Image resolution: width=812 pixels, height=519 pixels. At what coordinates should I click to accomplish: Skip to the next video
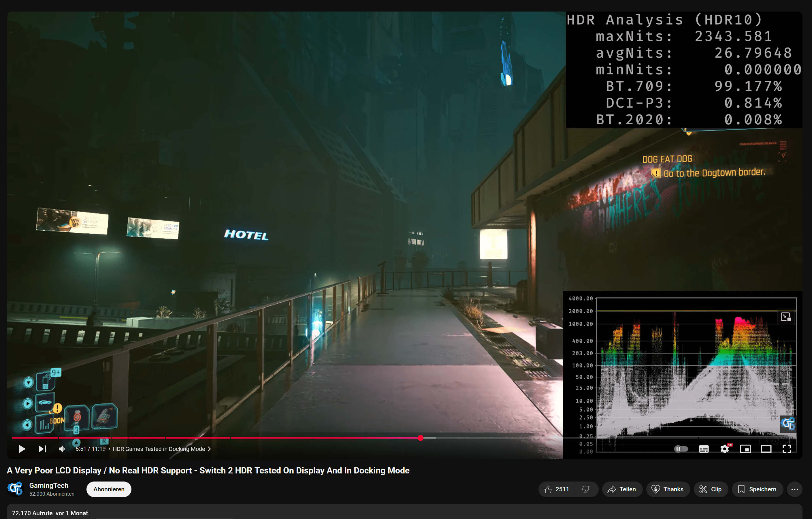(42, 449)
